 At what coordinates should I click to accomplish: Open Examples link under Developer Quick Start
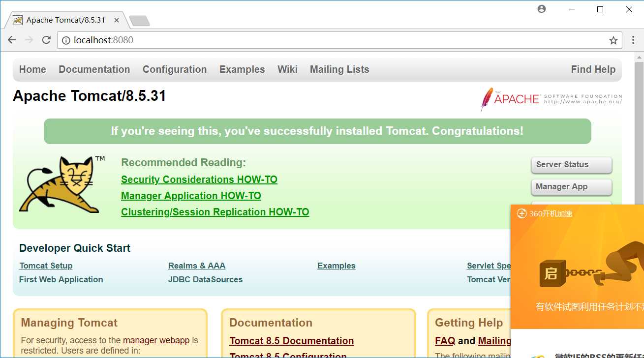point(337,266)
